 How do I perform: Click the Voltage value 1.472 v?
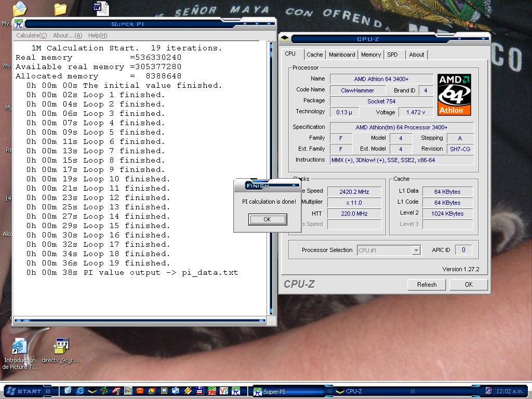tap(416, 112)
